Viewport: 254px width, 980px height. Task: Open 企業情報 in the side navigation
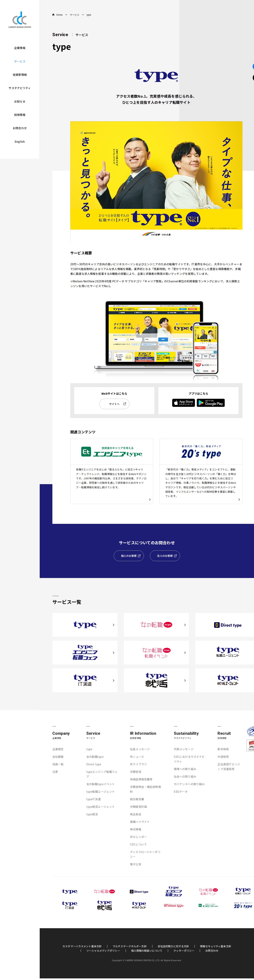click(20, 48)
